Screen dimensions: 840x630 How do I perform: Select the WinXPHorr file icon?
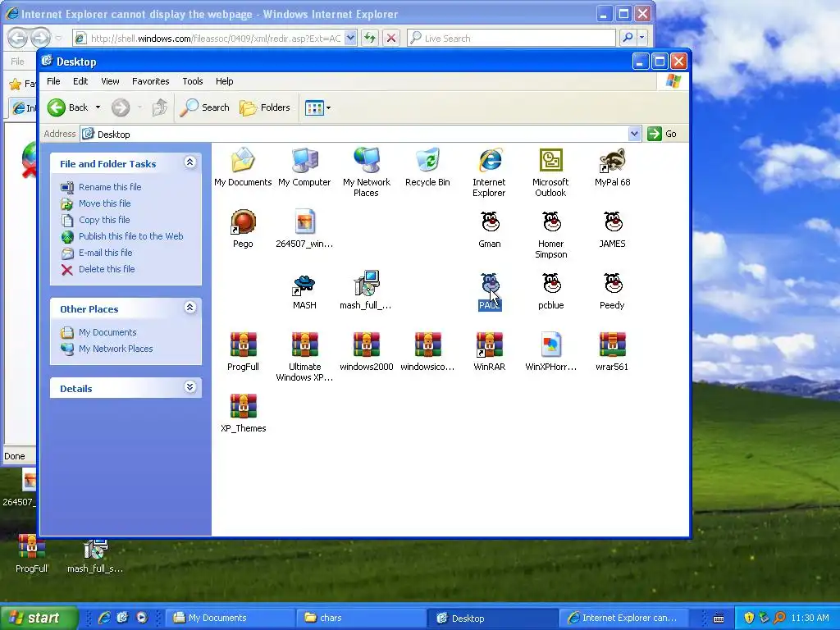pyautogui.click(x=550, y=345)
